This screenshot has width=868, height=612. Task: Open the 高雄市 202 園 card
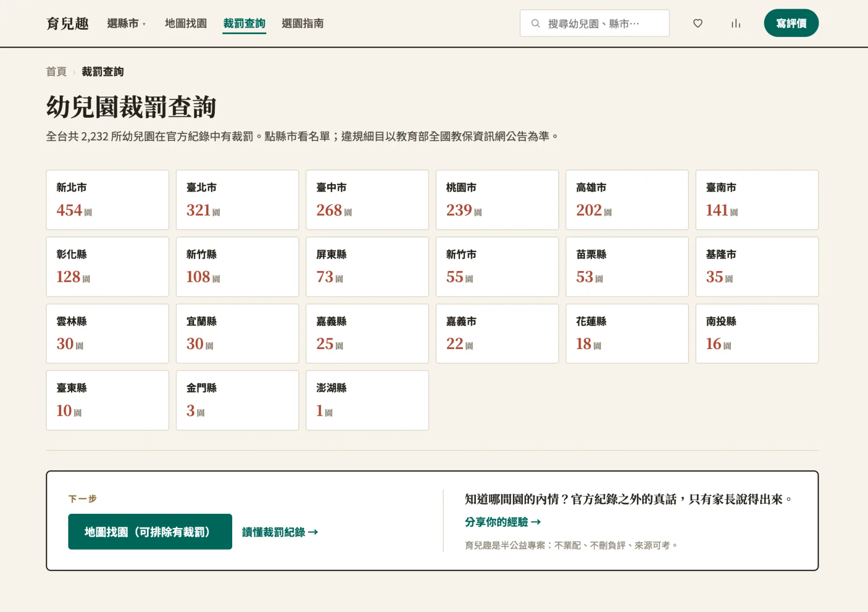pos(627,200)
